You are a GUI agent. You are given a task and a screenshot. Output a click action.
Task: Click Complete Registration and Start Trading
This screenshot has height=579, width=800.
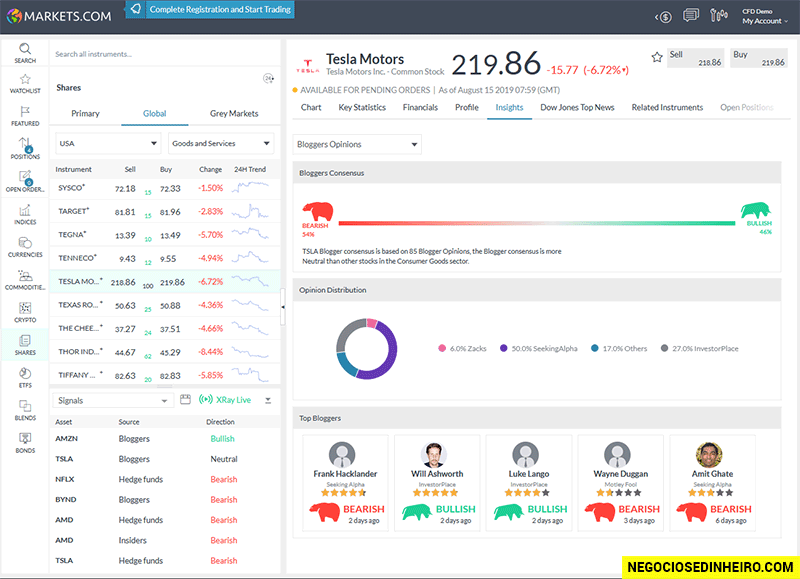coord(210,9)
